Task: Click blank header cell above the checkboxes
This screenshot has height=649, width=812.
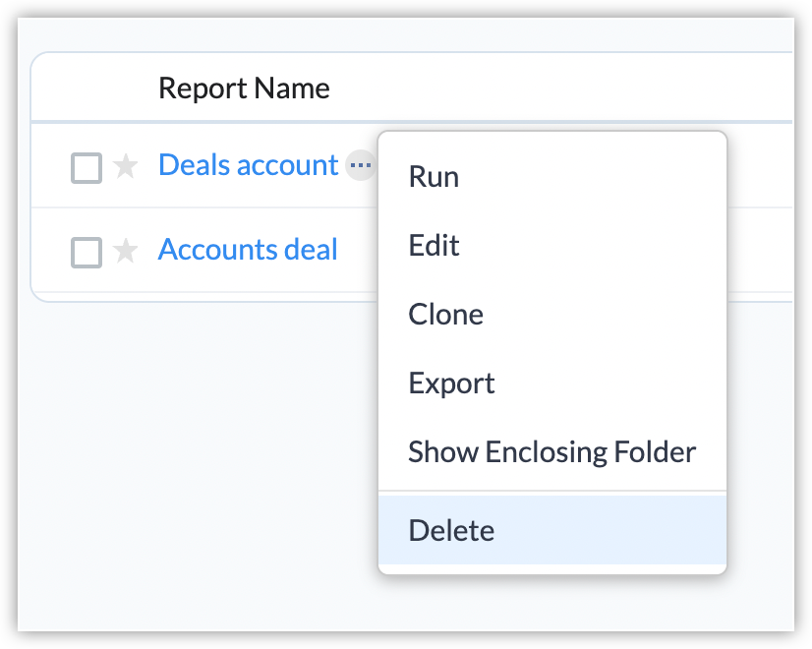Action: pyautogui.click(x=93, y=88)
